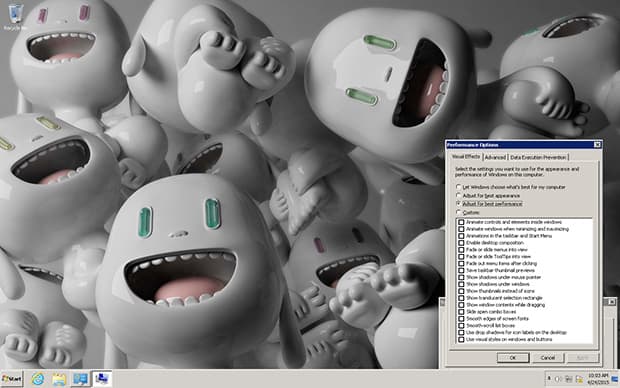Select Adjust for best appearance radio button
Screen dimensions: 620x388
(459, 195)
